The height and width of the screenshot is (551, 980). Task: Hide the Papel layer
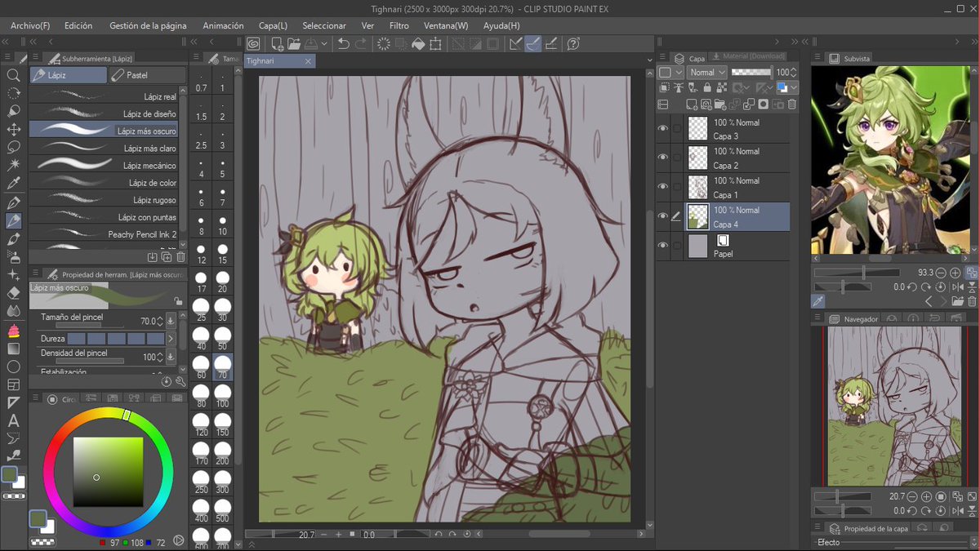tap(663, 246)
